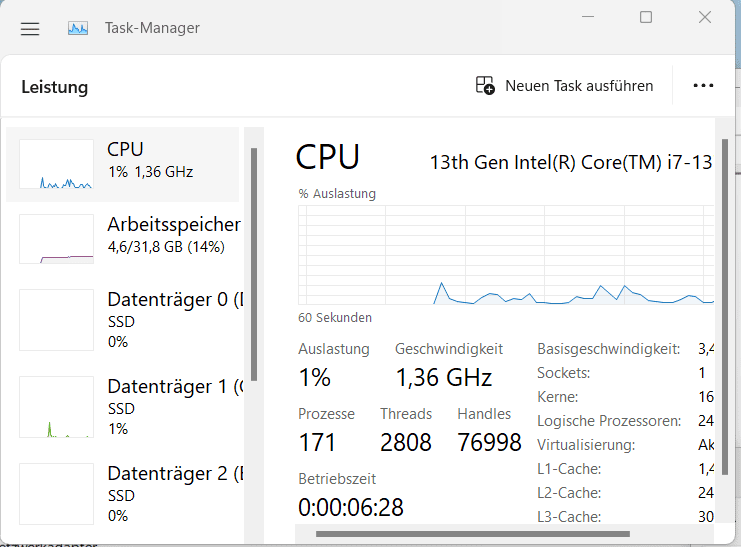The height and width of the screenshot is (547, 741).
Task: Click the Handles value 76998
Action: pyautogui.click(x=489, y=443)
